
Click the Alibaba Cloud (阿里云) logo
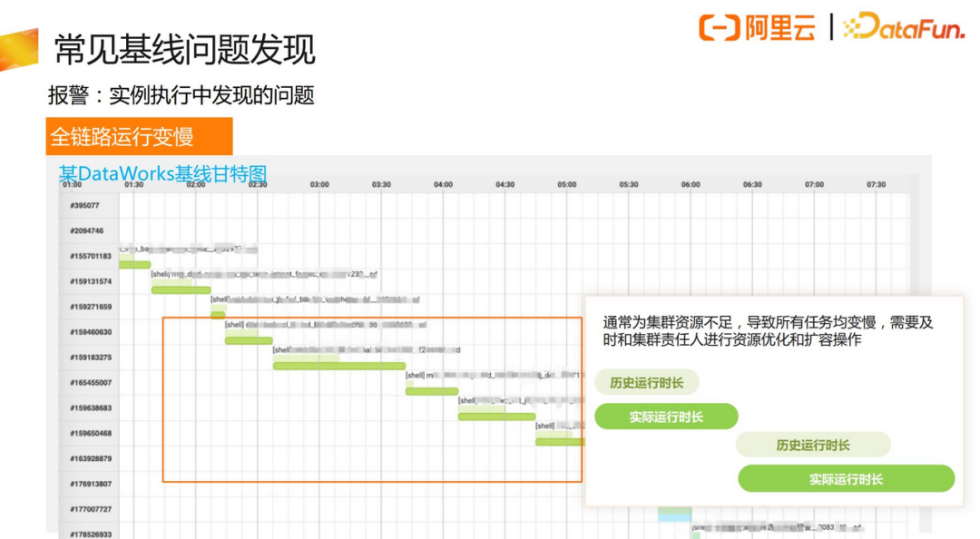coord(757,27)
